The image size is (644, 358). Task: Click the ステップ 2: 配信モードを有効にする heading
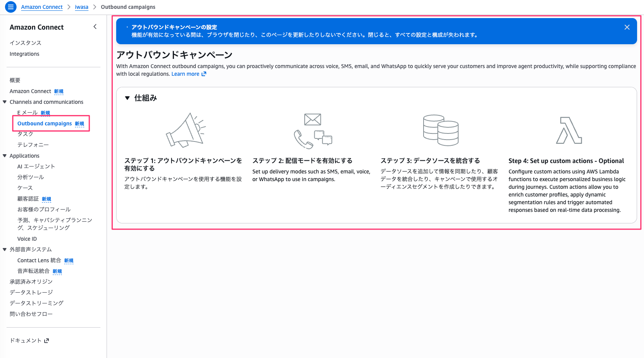[302, 160]
